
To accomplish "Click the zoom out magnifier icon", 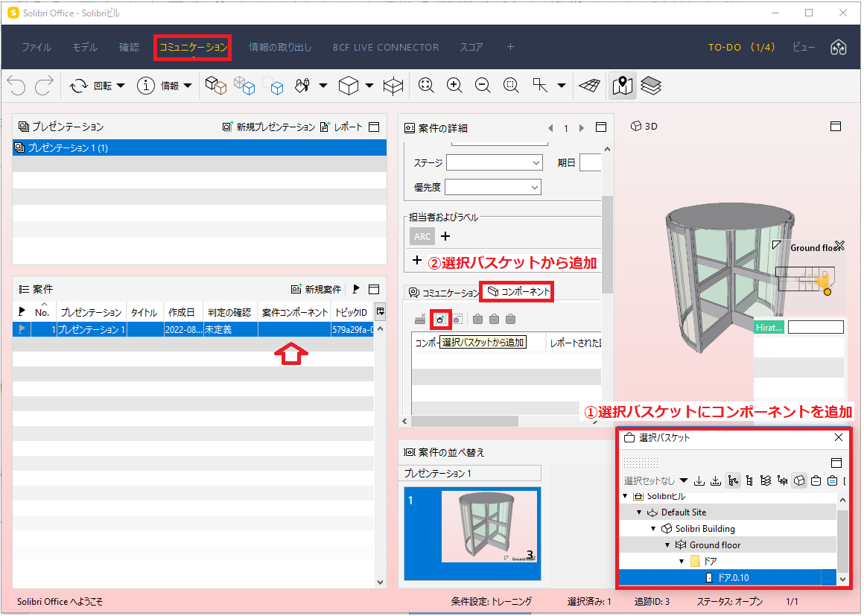I will 483,86.
